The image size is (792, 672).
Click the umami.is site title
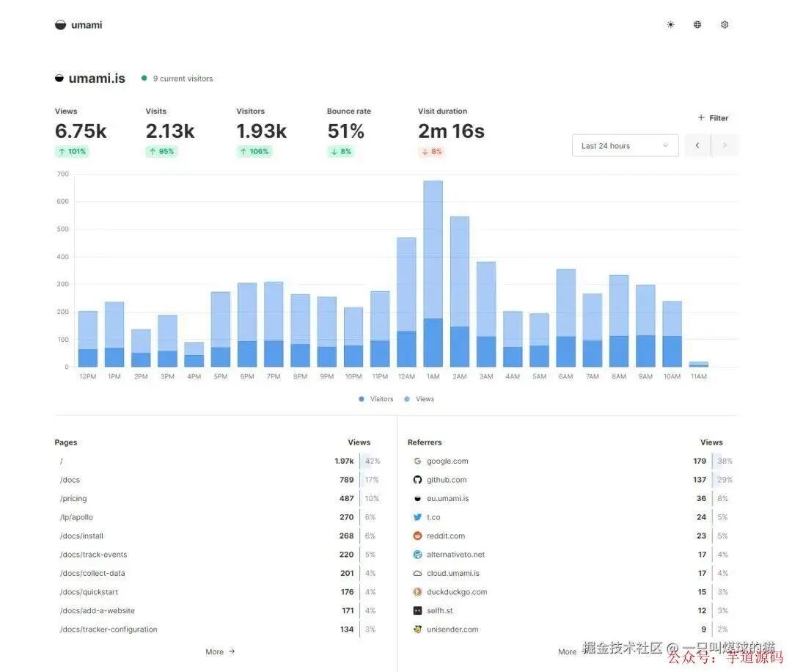(97, 78)
